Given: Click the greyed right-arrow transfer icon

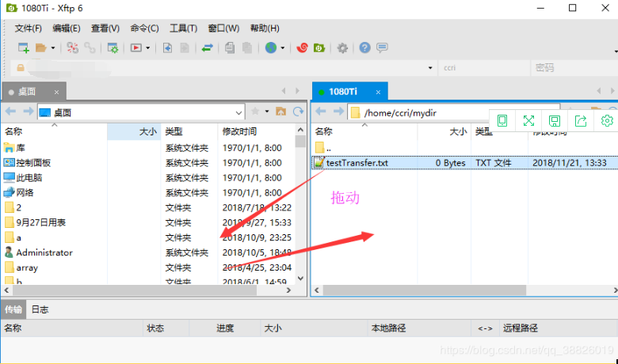Looking at the screenshot, I should [185, 47].
